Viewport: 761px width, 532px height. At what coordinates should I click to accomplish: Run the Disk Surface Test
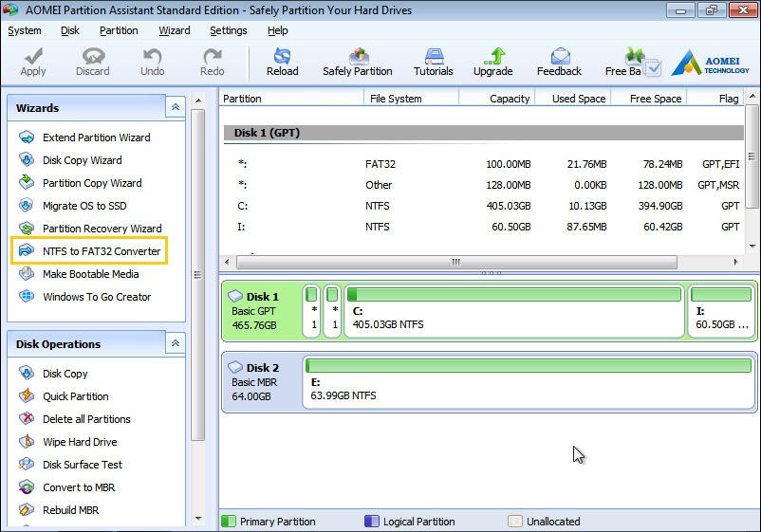tap(82, 465)
